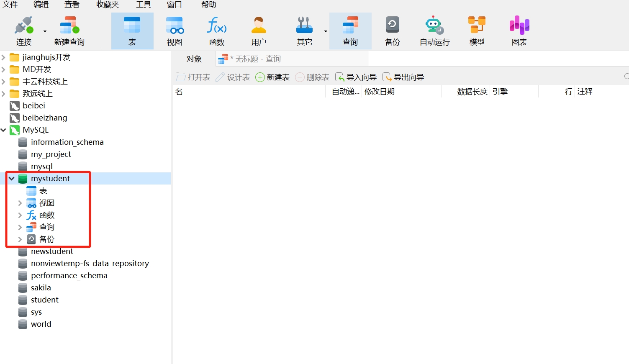The image size is (629, 364).
Task: Open dropdown arrow next to Others (其它)
Action: (326, 31)
